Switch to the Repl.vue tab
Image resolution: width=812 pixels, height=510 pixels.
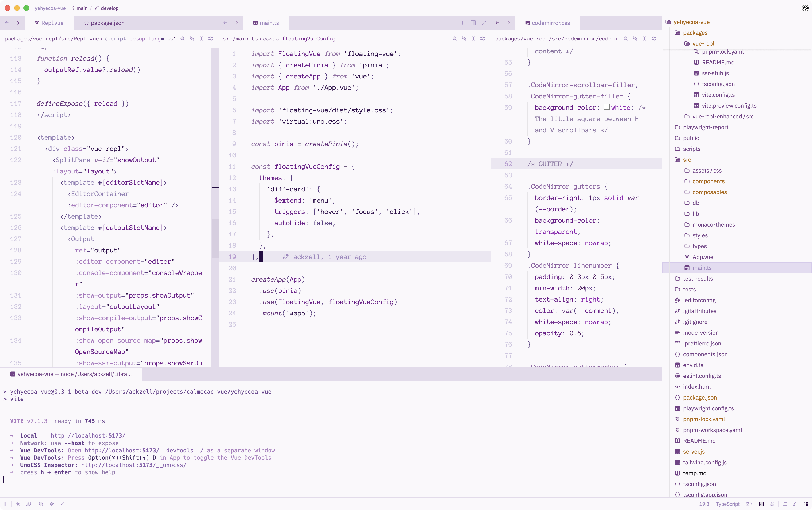coord(49,23)
